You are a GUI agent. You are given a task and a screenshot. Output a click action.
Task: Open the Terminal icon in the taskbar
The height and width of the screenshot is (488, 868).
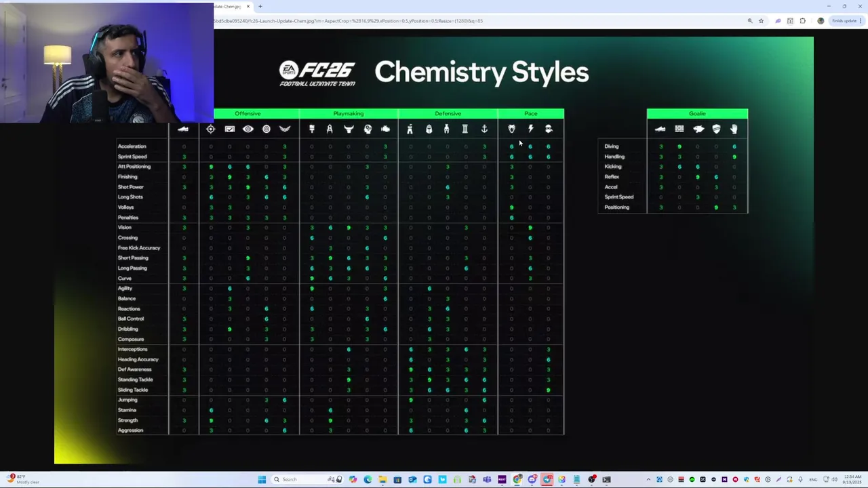(x=607, y=480)
